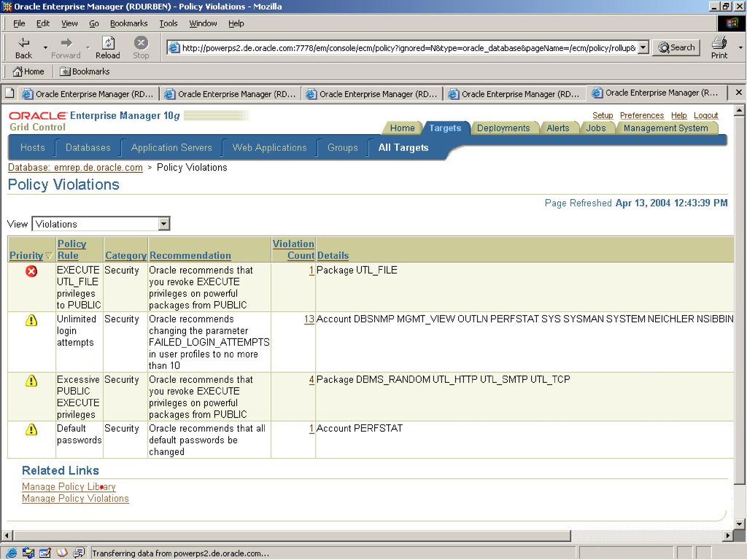
Task: Open Mail component from status bar
Action: click(x=28, y=553)
